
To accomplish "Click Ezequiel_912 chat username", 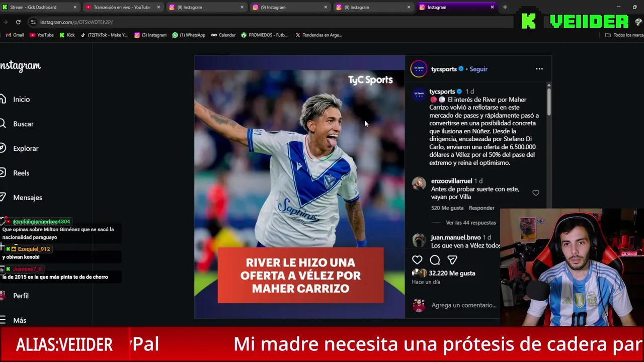I will click(x=34, y=249).
